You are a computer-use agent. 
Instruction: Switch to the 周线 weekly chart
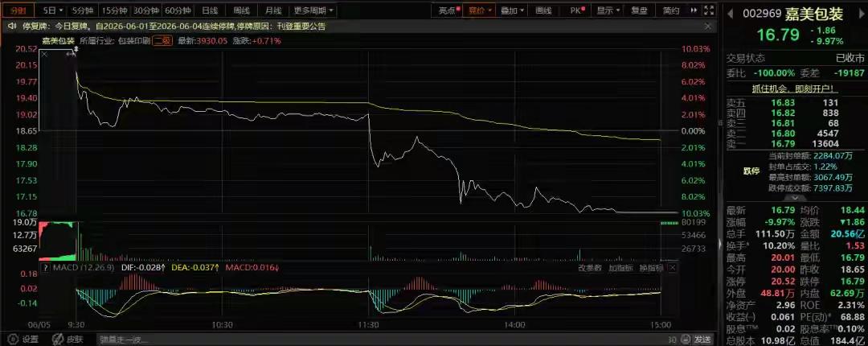(241, 10)
